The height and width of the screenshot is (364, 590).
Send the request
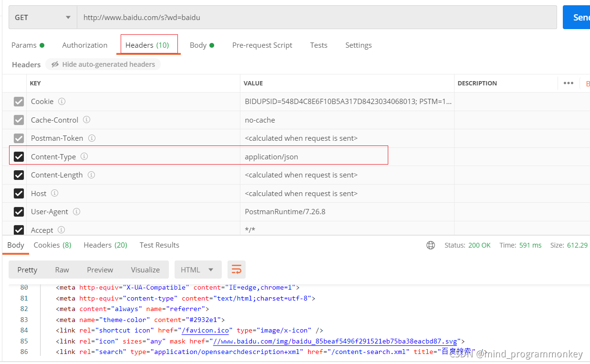576,17
